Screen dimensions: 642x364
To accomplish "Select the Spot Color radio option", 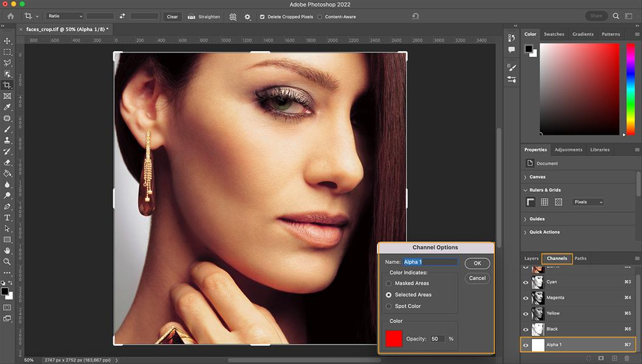I will [389, 306].
